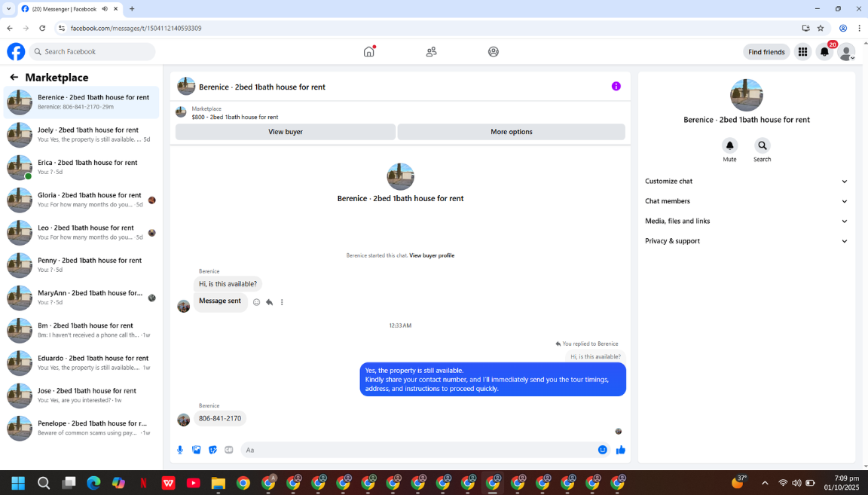The width and height of the screenshot is (868, 495).
Task: Launch Netflix from the taskbar
Action: click(143, 483)
